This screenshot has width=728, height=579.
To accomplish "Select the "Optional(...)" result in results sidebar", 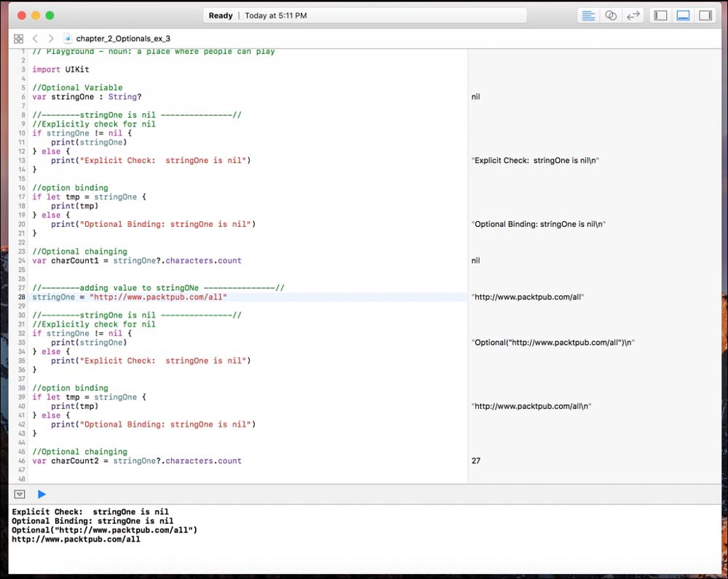I will (553, 343).
